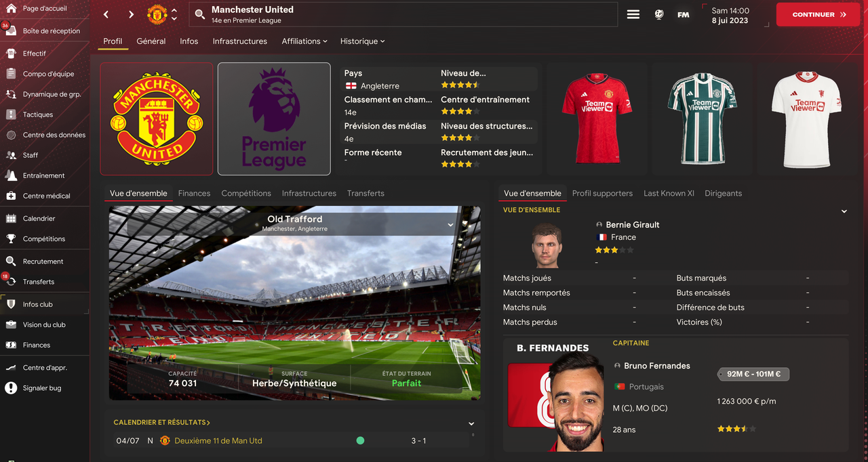
Task: Open the Affiliations dropdown menu
Action: (x=304, y=41)
